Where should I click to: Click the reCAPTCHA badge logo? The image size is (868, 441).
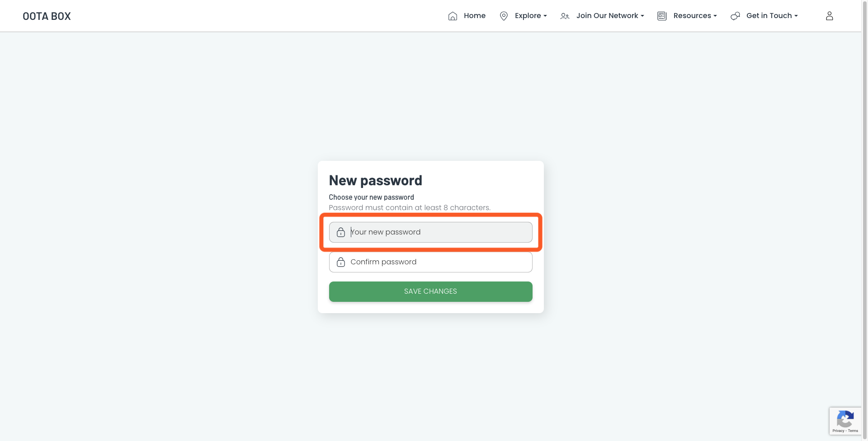[x=845, y=419]
